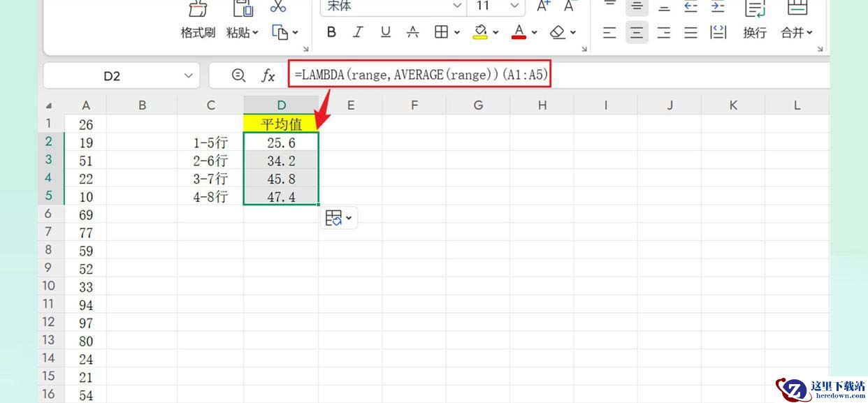
Task: Select cell showing 25.6
Action: 281,142
